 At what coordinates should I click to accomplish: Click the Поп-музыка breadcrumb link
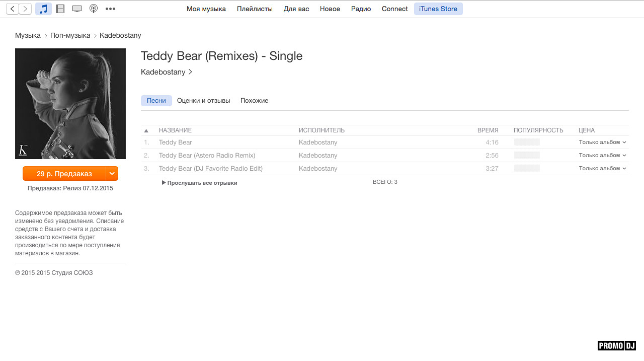coord(70,35)
